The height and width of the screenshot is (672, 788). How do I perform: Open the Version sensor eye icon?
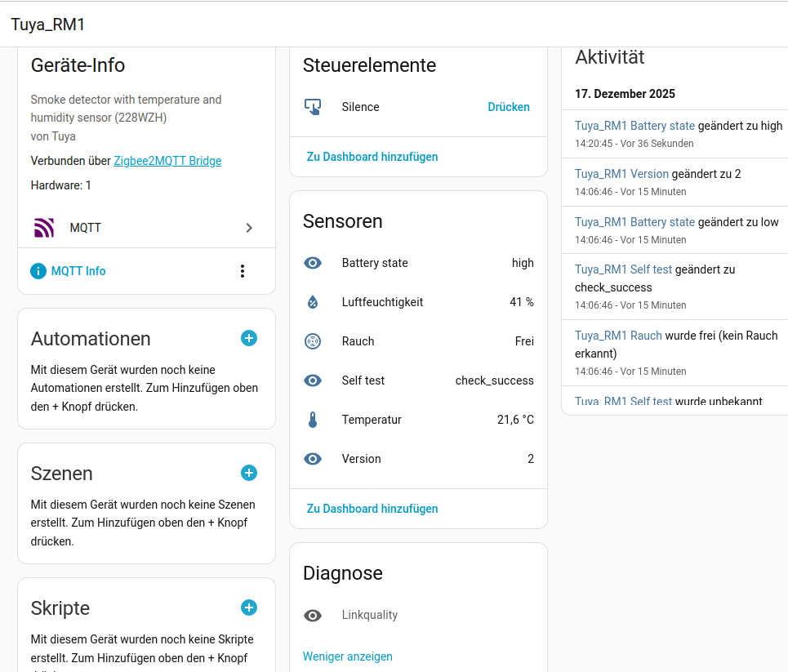[x=313, y=459]
